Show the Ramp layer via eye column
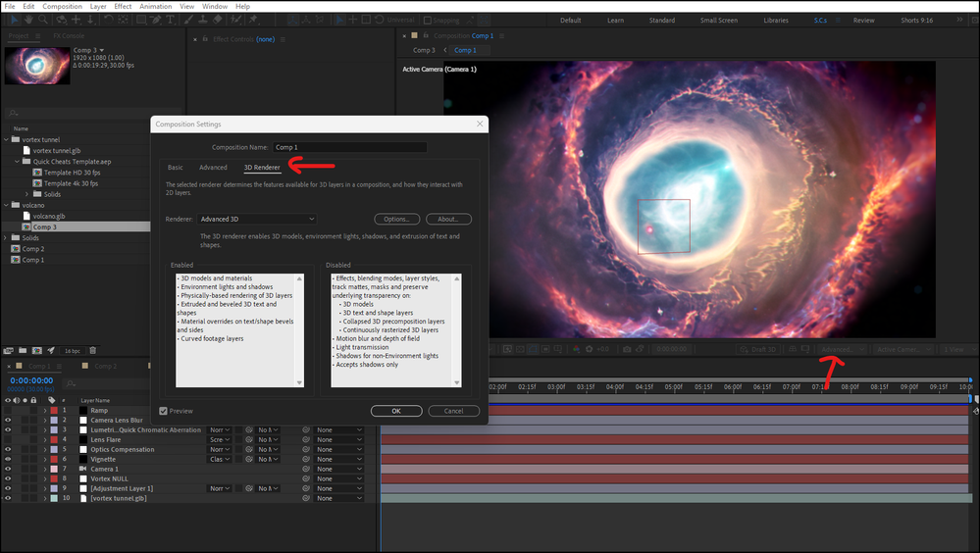 tap(8, 411)
